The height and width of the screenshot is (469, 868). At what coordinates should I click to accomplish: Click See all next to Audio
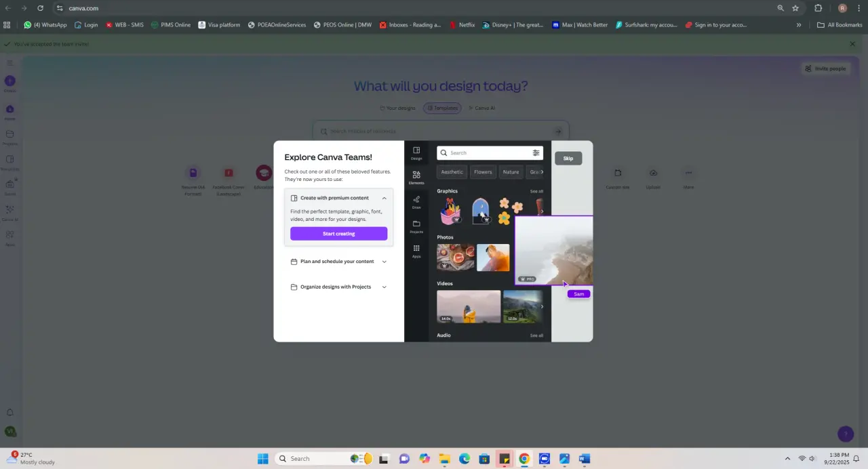(536, 335)
